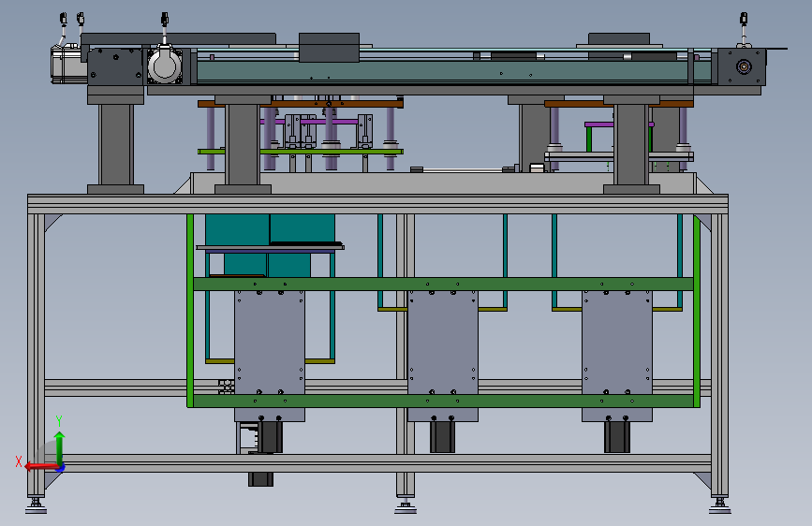Select the left brown plate
Image resolution: width=812 pixels, height=526 pixels.
[x=301, y=104]
